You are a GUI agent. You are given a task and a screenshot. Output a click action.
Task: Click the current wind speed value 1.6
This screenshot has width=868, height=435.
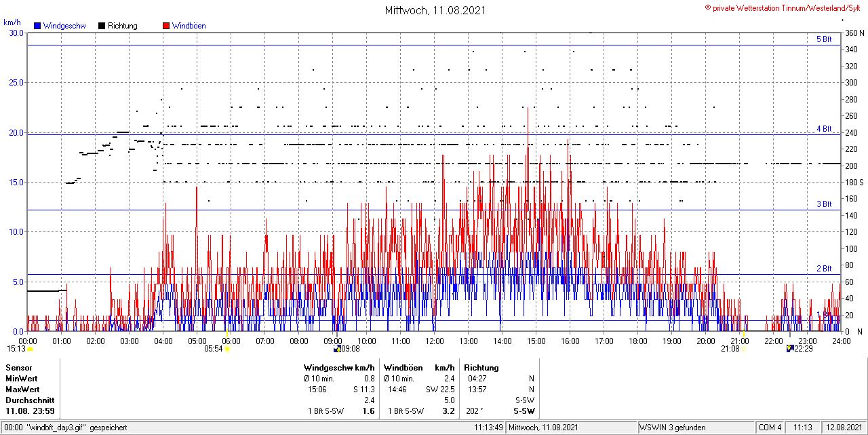369,411
